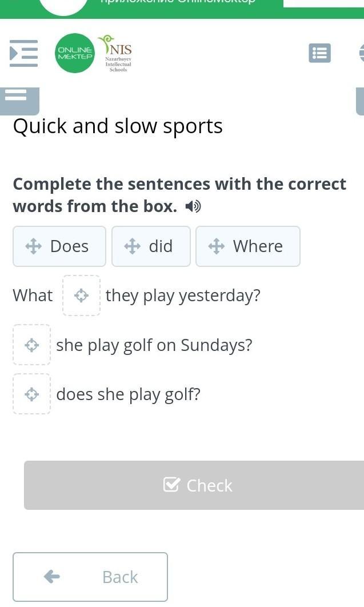Open the lesson list icon
This screenshot has width=364, height=607.
pos(319,53)
